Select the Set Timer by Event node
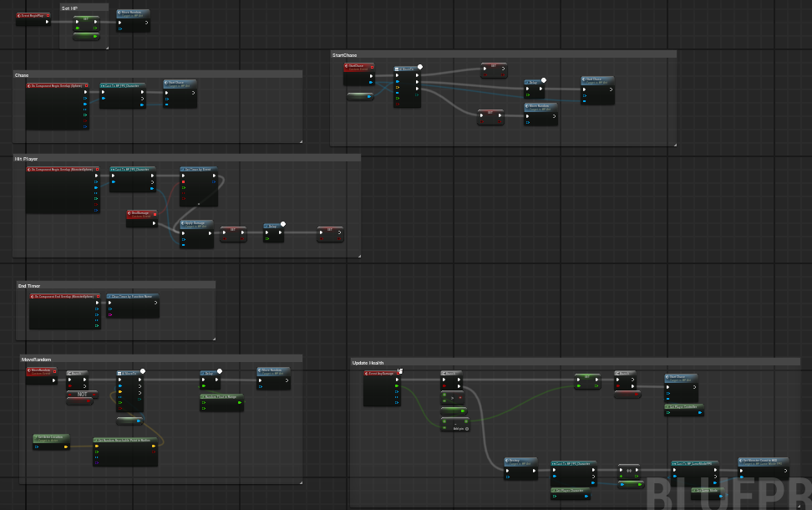 pyautogui.click(x=199, y=186)
